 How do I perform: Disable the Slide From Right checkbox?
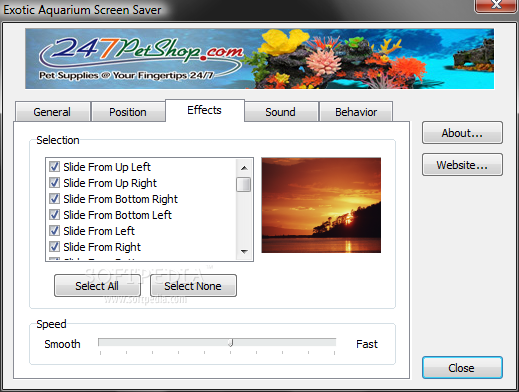point(54,247)
